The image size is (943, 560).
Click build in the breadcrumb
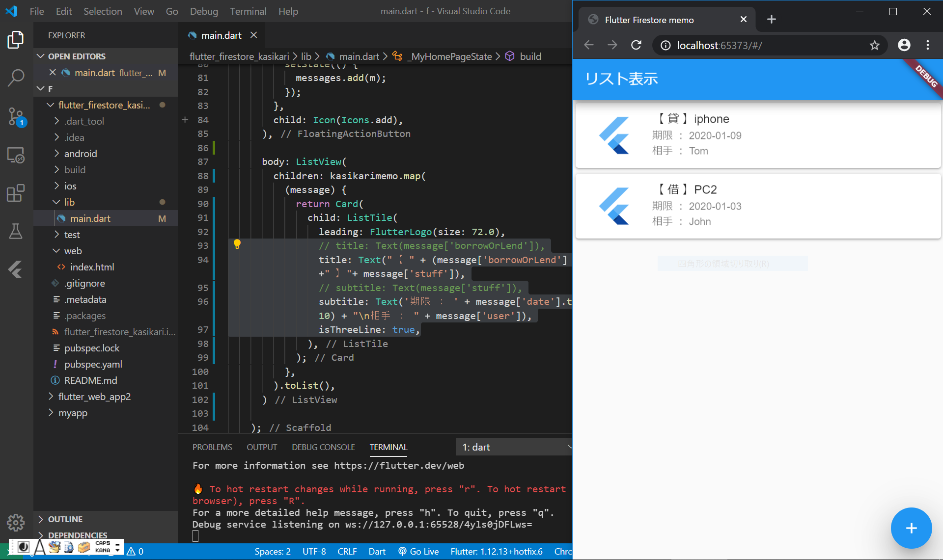(530, 56)
